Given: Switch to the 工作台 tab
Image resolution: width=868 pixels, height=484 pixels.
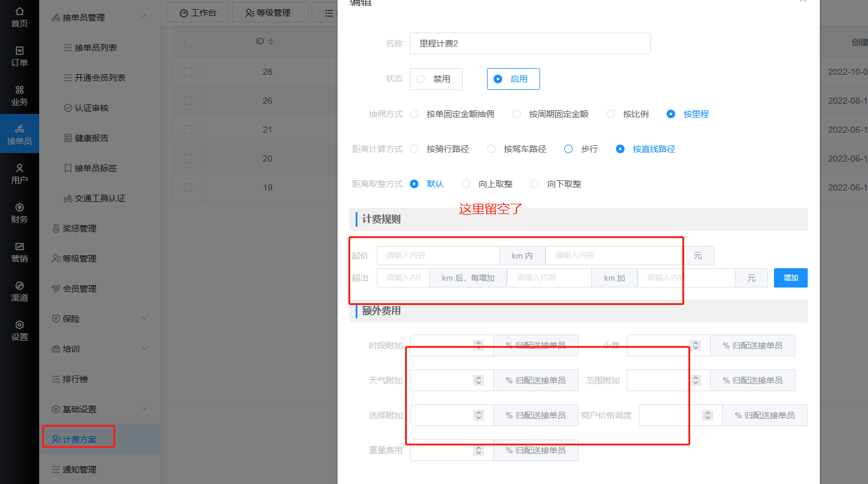Looking at the screenshot, I should coord(198,12).
